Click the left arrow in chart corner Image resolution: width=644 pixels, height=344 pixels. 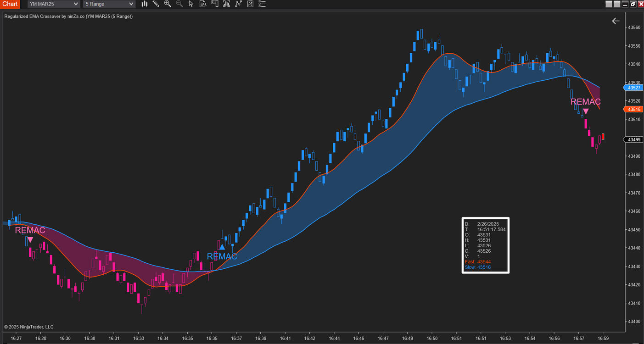(616, 21)
